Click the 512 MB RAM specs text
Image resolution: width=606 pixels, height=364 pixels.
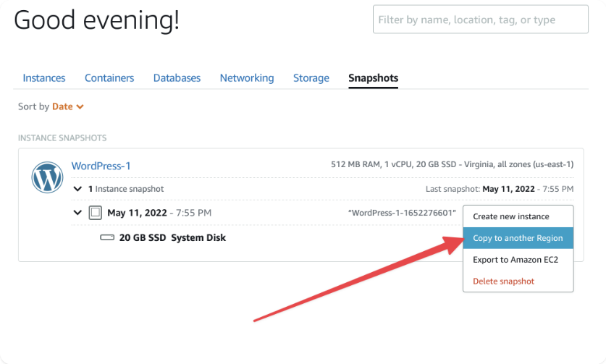click(x=453, y=164)
